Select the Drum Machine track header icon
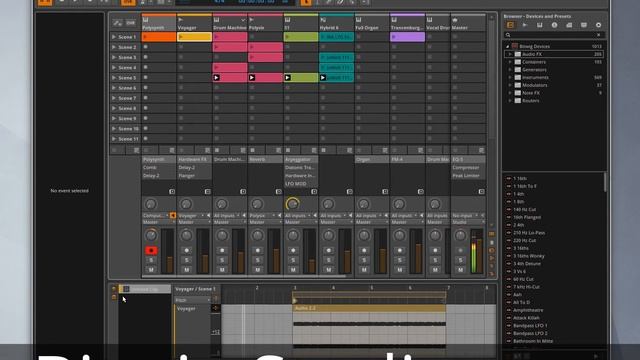 coord(217,20)
